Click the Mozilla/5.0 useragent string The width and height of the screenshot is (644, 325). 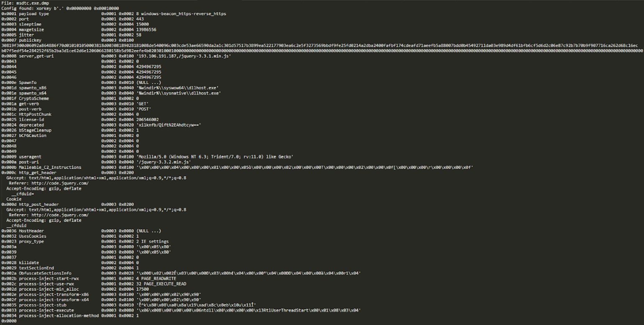pyautogui.click(x=215, y=157)
